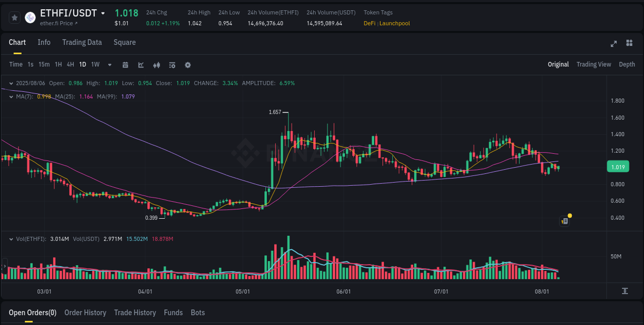Switch to the Trading Data tab
The width and height of the screenshot is (644, 325).
tap(82, 42)
